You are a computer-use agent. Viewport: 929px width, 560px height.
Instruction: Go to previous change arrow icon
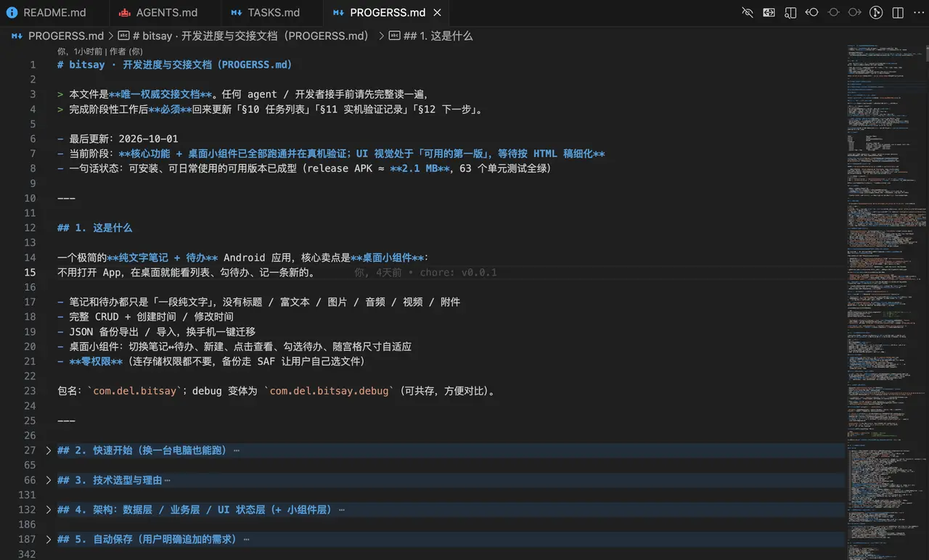point(812,12)
